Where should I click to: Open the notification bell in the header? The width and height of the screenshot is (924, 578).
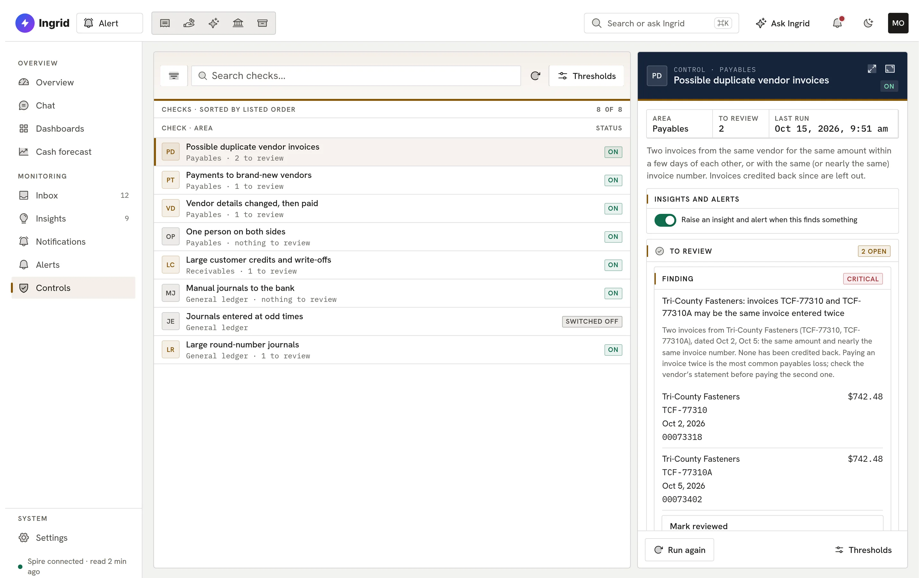tap(837, 23)
